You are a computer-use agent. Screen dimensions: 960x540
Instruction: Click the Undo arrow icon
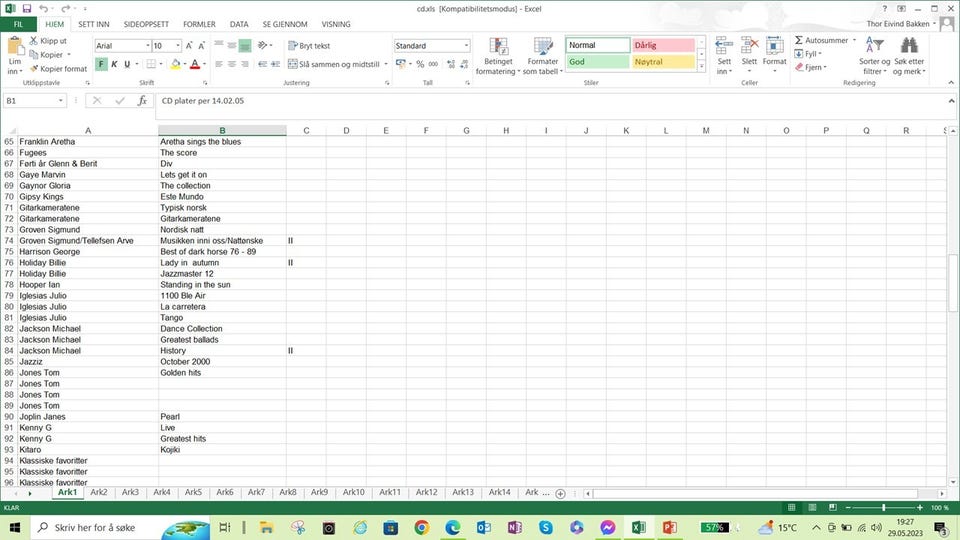tap(43, 9)
